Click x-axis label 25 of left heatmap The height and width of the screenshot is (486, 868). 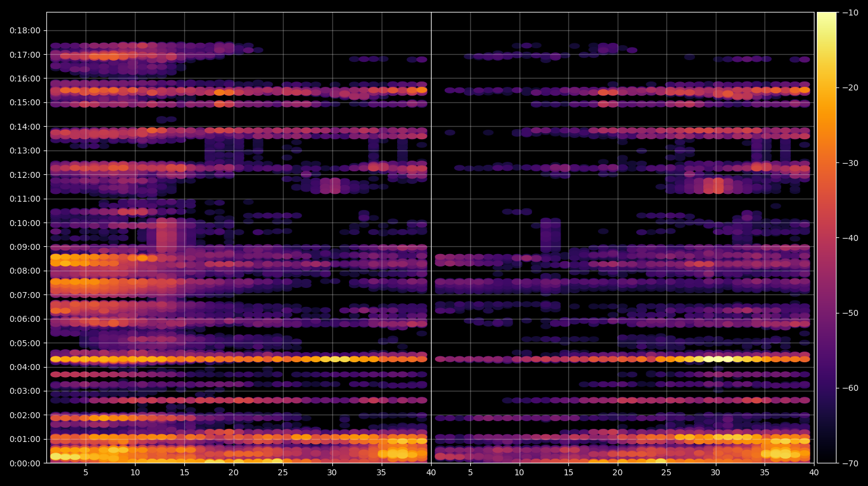coord(283,473)
